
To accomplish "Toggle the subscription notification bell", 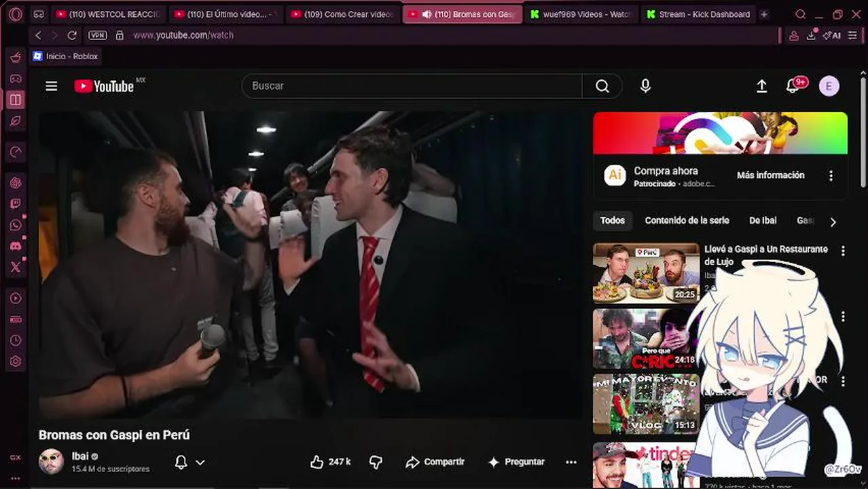I will coord(181,463).
